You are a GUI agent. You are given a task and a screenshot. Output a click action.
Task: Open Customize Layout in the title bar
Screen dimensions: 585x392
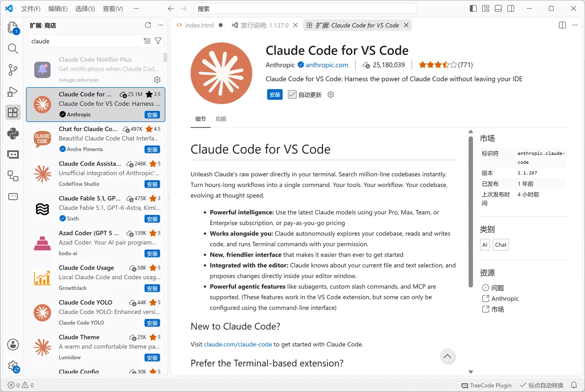[486, 8]
